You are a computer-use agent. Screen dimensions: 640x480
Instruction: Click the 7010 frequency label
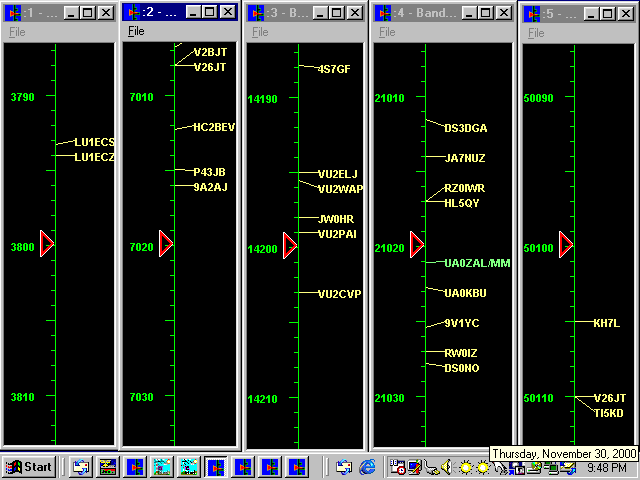(x=141, y=97)
